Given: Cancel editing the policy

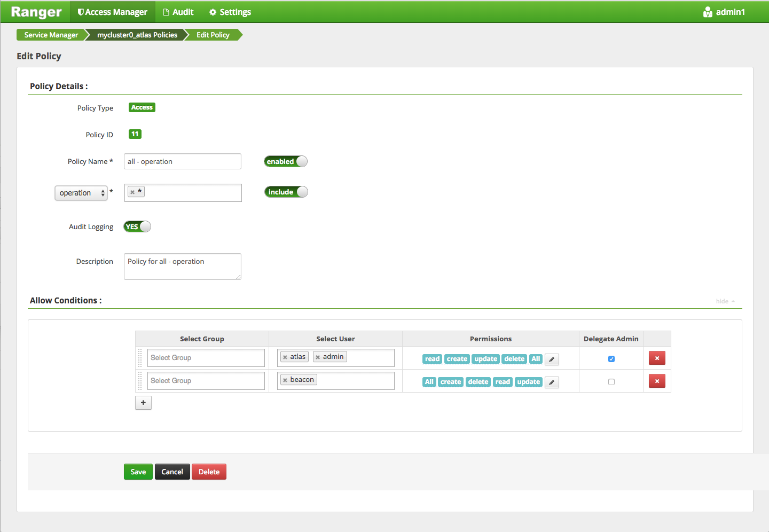Looking at the screenshot, I should (172, 472).
